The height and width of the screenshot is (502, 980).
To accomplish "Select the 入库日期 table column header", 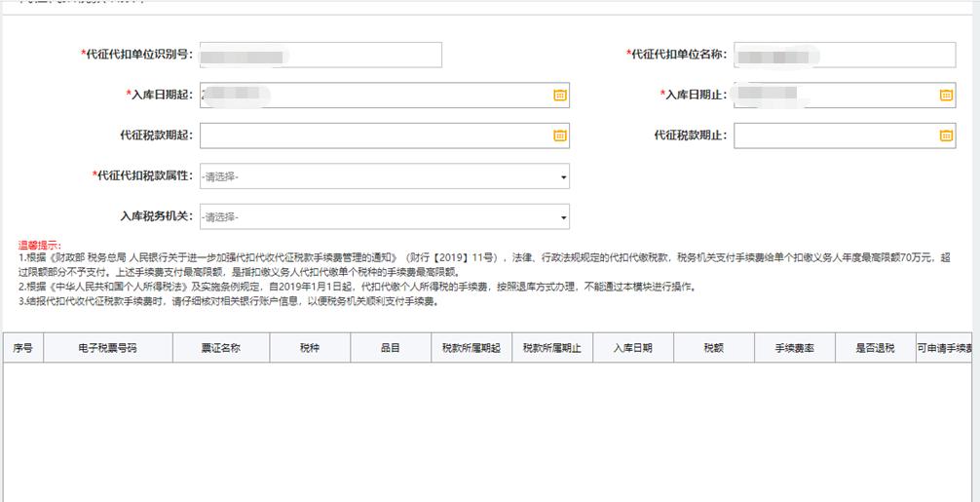I will tap(632, 348).
